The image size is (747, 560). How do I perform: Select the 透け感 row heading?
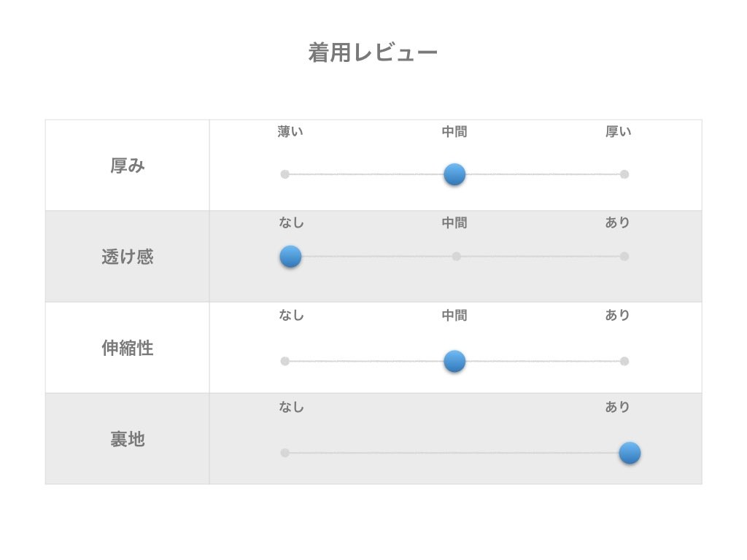point(128,257)
